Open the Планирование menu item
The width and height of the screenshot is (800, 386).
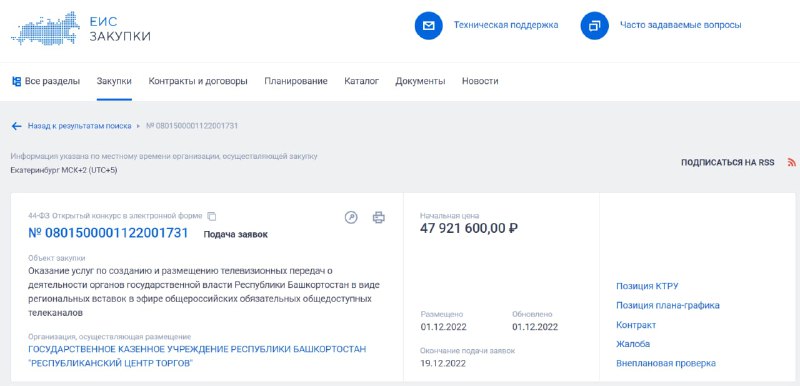click(296, 81)
